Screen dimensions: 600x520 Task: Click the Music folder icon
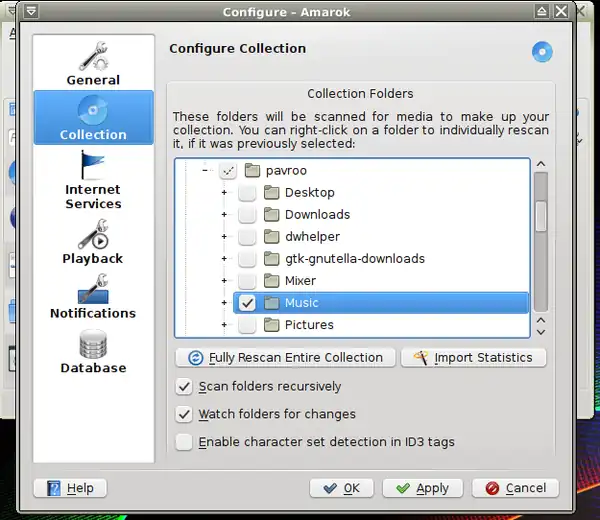[272, 303]
